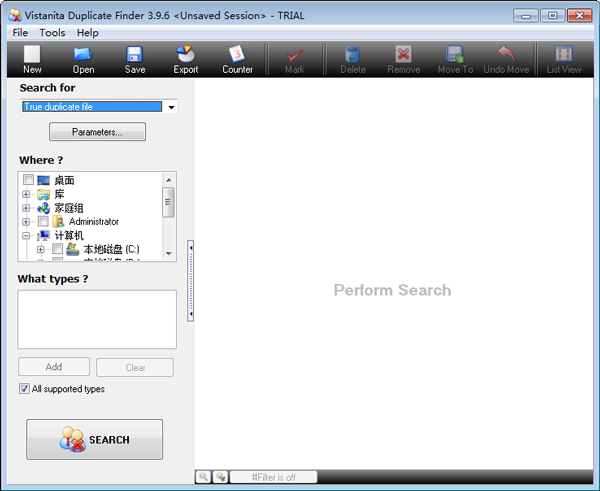Expand the 库 tree node
This screenshot has width=600, height=491.
click(26, 194)
